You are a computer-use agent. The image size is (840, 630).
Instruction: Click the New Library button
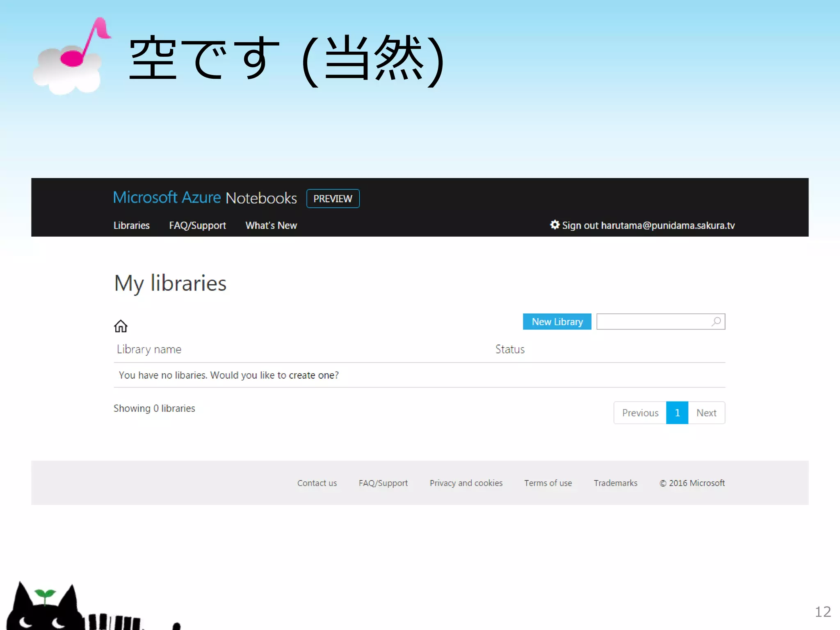557,322
